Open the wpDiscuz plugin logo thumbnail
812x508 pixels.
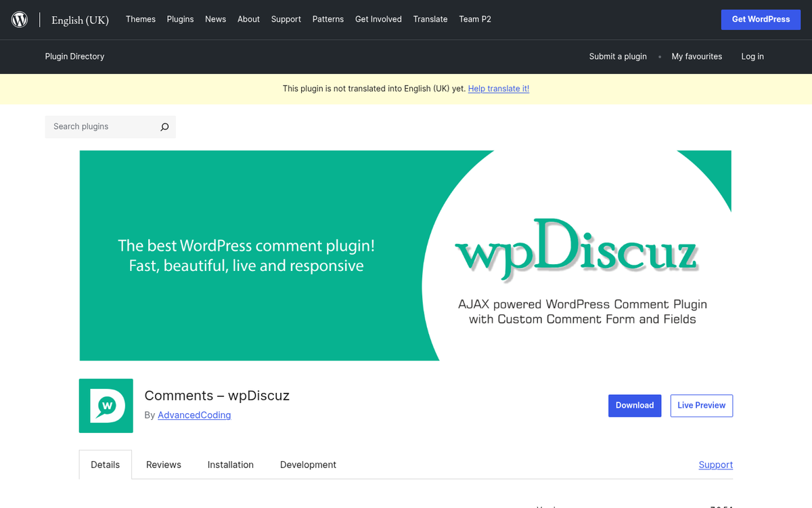click(106, 406)
